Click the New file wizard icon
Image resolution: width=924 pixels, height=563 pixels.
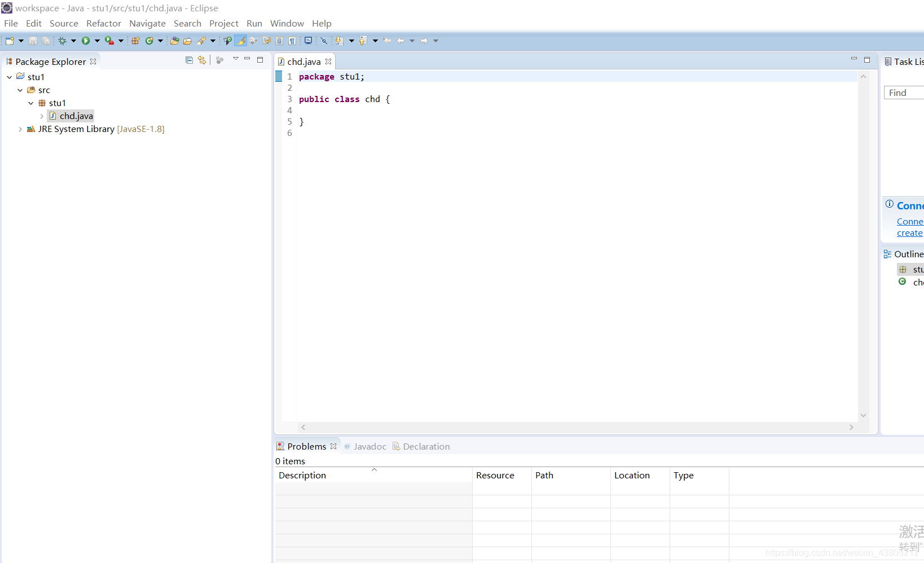[x=10, y=41]
